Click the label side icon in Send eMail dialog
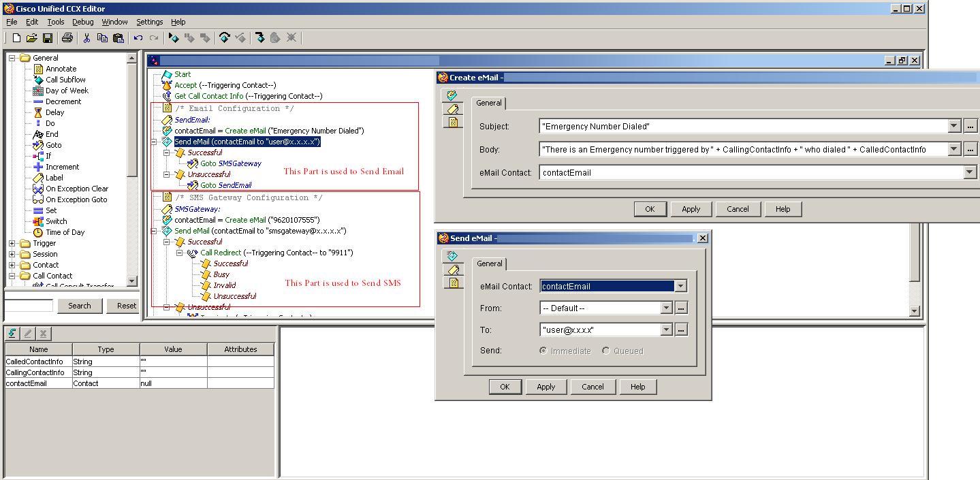 tap(452, 270)
